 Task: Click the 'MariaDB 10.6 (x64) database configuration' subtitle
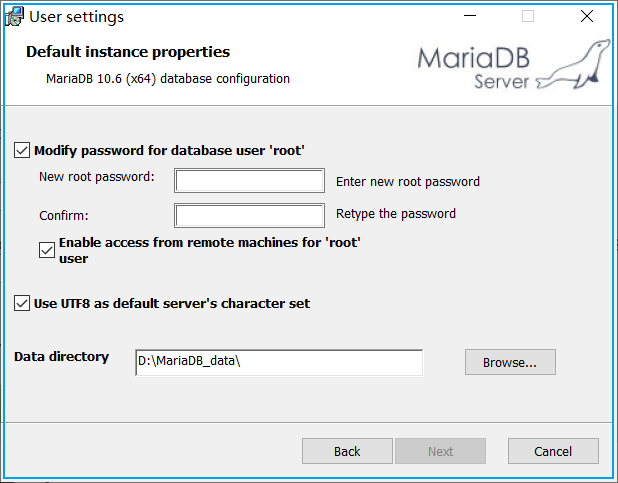click(x=168, y=78)
